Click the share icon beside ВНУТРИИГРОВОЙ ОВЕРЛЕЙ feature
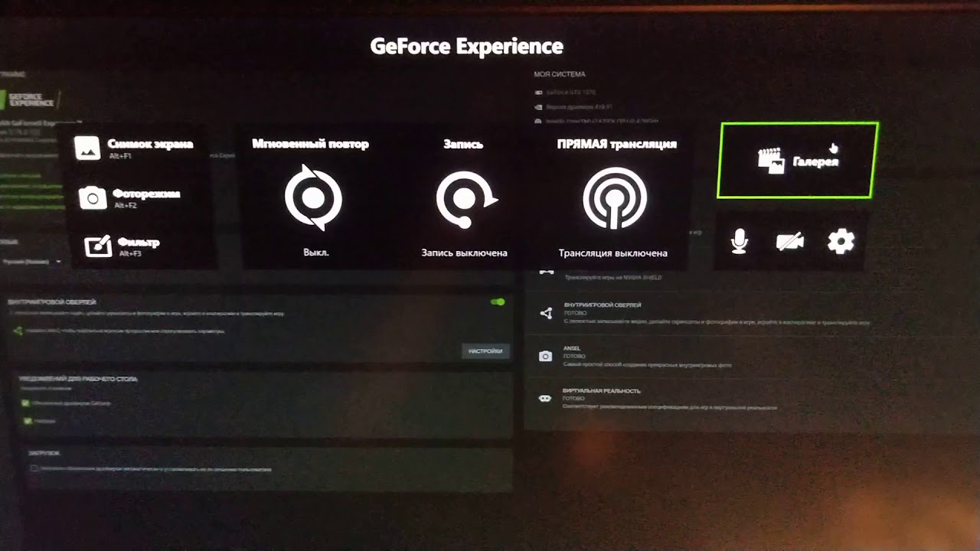The width and height of the screenshot is (980, 551). point(546,313)
